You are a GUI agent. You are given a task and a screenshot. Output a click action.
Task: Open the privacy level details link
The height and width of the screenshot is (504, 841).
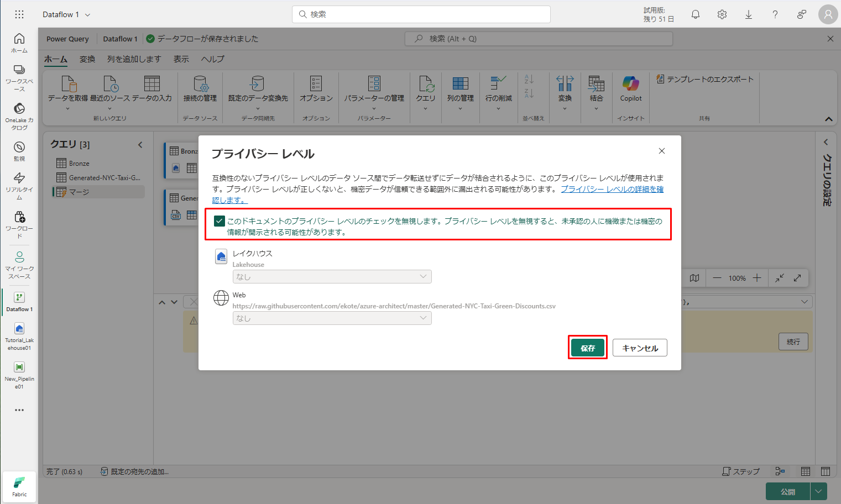point(612,189)
